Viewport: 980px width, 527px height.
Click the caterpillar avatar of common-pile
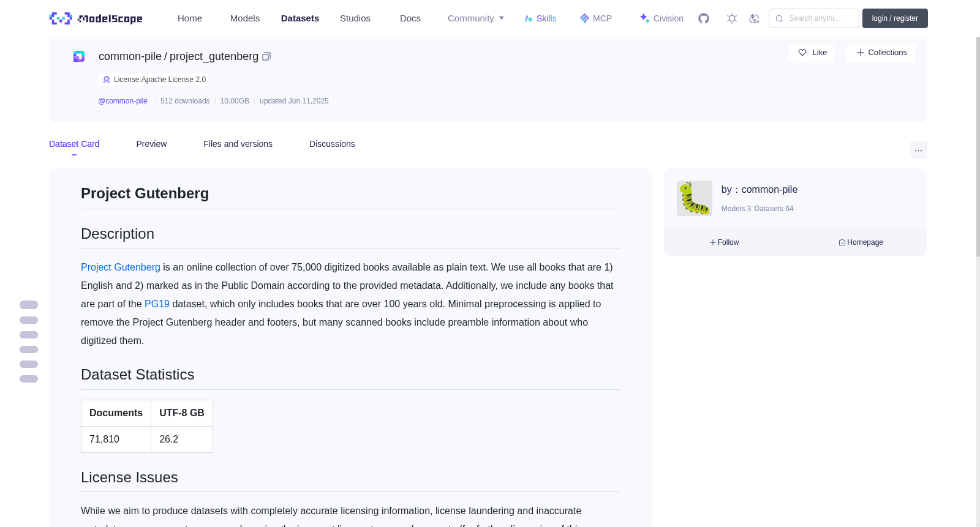695,198
